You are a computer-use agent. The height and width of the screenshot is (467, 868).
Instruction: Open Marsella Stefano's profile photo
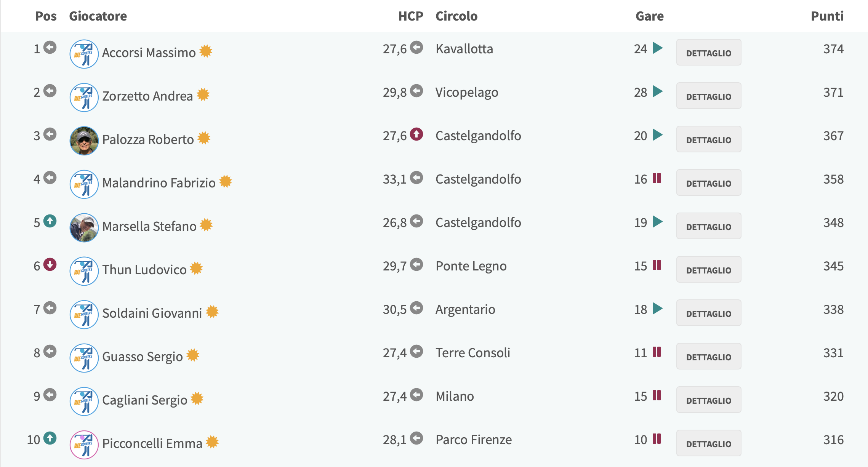(84, 227)
